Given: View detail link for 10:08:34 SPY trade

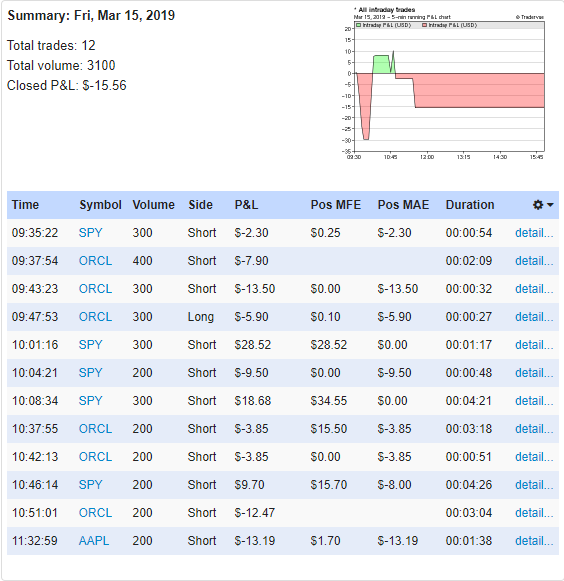Looking at the screenshot, I should [x=534, y=401].
